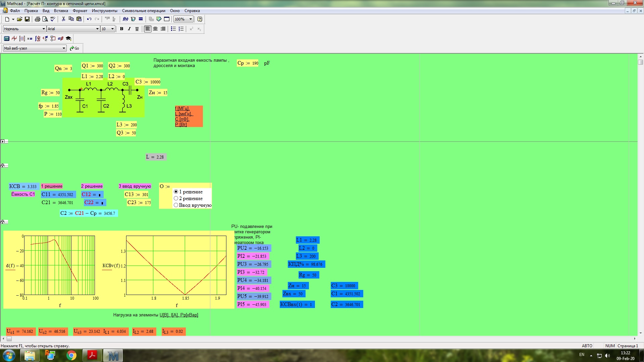Insert Unit using the measuring cup icon
Image resolution: width=644 pixels, height=362 pixels.
[x=133, y=19]
